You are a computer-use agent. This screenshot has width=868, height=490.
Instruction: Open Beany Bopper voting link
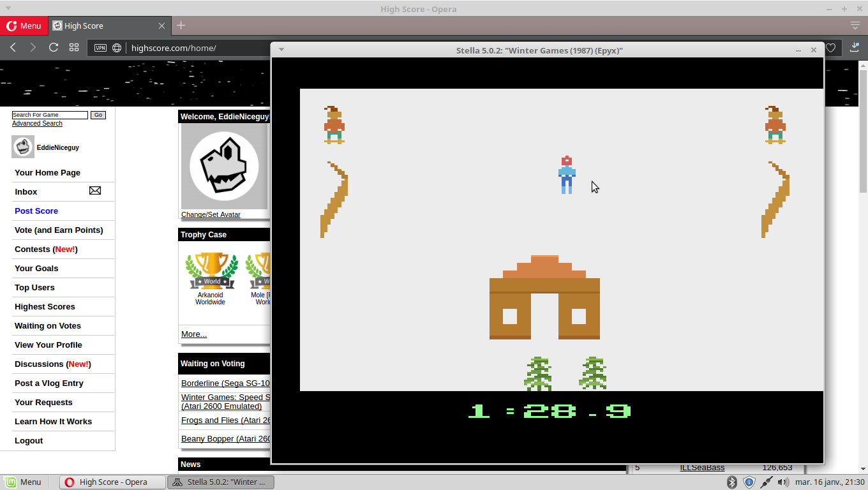[x=225, y=438]
